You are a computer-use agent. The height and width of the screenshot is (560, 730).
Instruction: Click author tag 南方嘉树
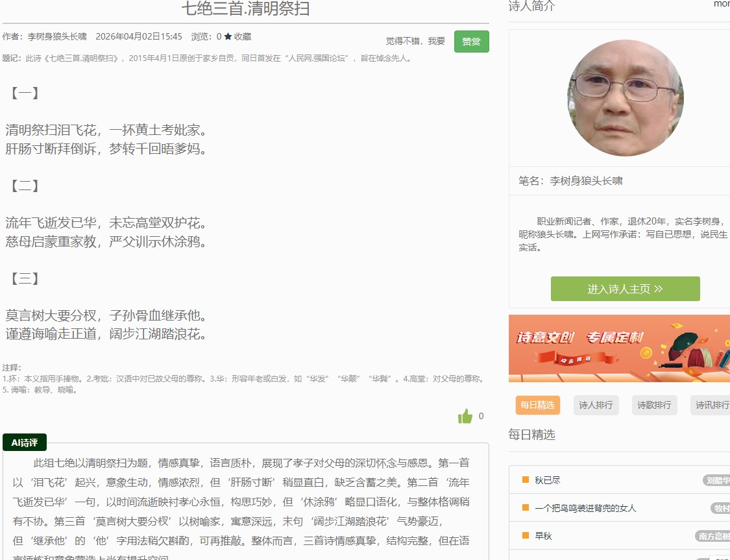pyautogui.click(x=713, y=537)
